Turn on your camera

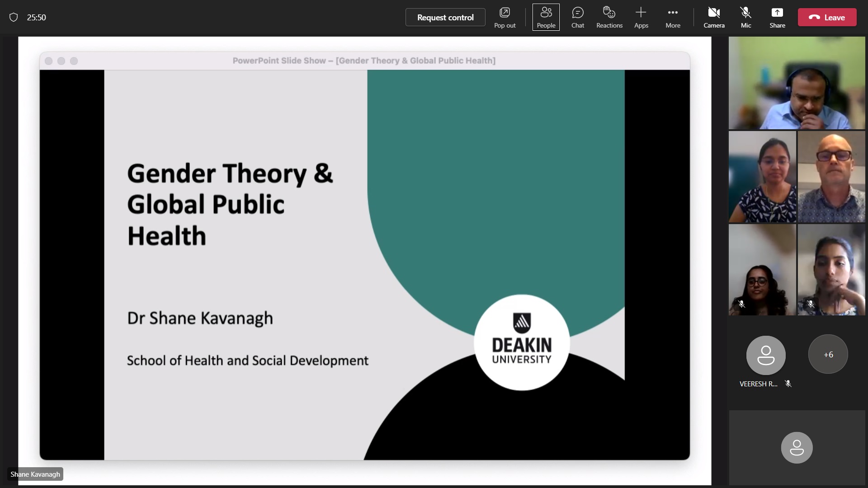click(x=714, y=17)
